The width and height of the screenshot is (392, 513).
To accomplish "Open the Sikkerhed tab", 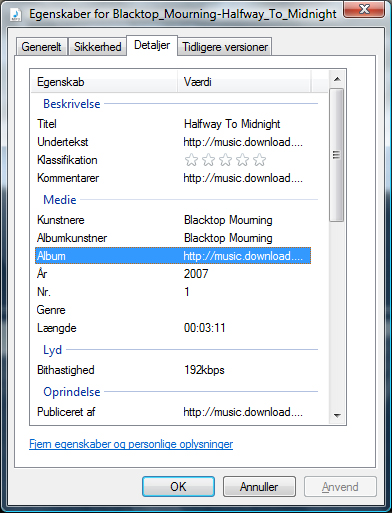I will point(97,47).
